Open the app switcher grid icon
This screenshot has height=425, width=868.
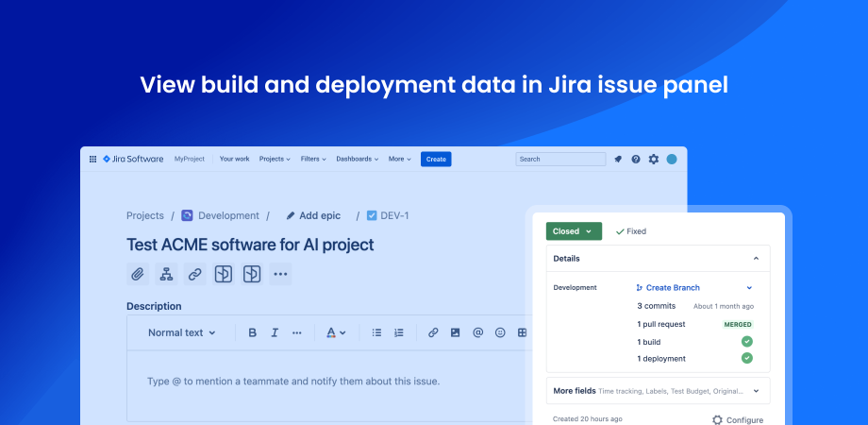[x=92, y=160]
